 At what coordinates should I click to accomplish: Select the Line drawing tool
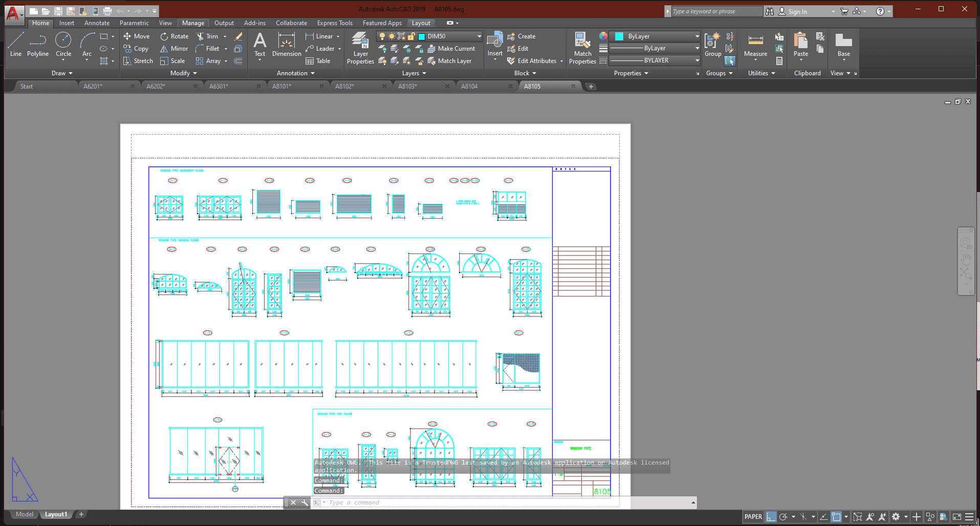[15, 44]
